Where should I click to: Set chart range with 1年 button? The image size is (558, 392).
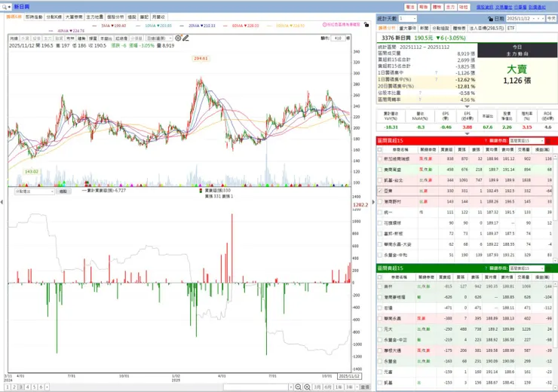339,387
